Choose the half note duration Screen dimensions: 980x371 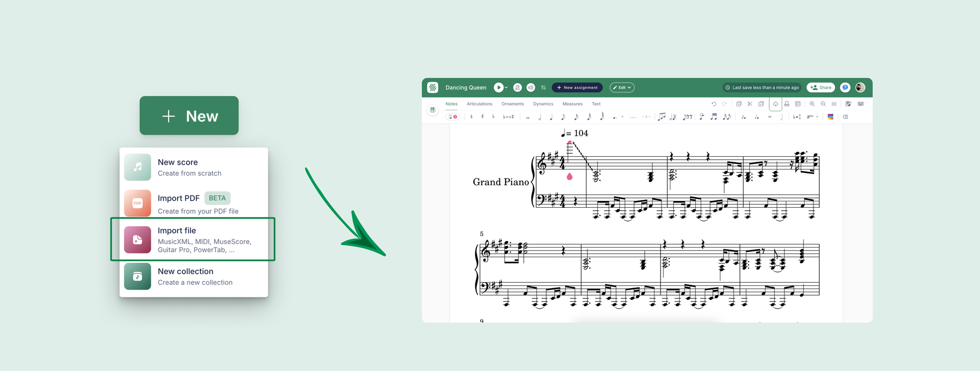point(539,117)
